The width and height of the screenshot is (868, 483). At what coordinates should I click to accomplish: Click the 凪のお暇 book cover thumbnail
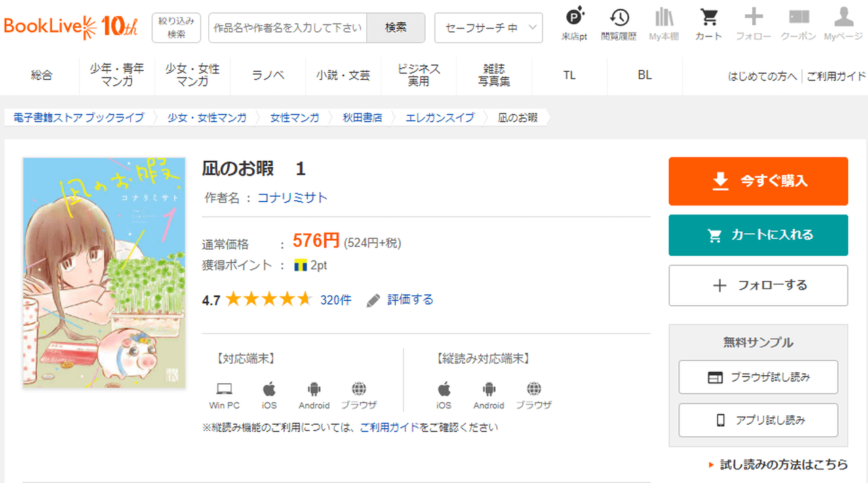(x=104, y=273)
